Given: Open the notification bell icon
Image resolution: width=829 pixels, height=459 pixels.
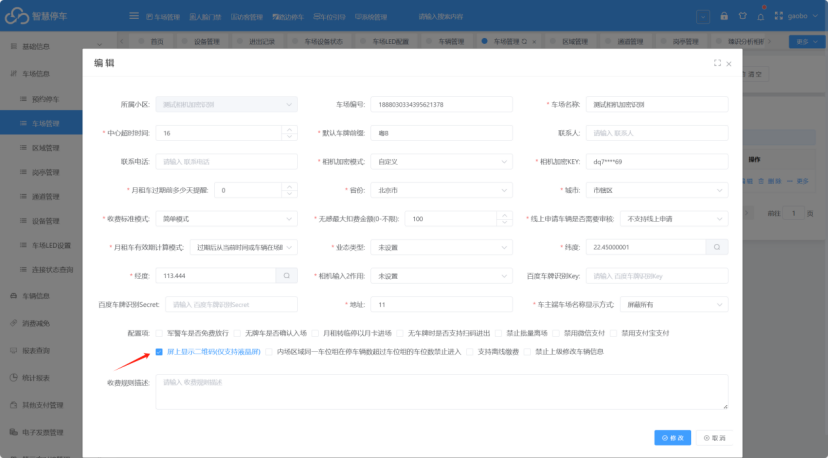Looking at the screenshot, I should click(x=760, y=16).
